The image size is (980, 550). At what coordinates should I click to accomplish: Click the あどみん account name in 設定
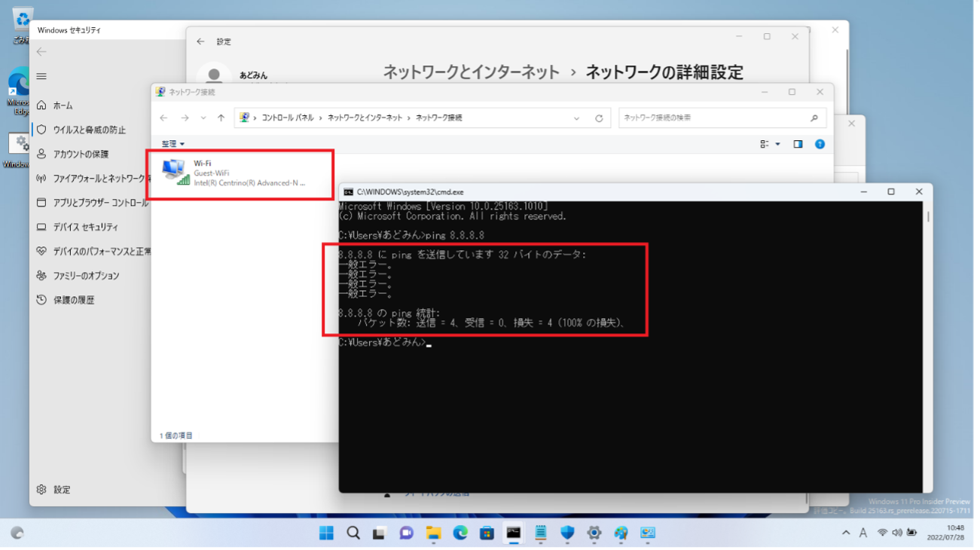[253, 75]
